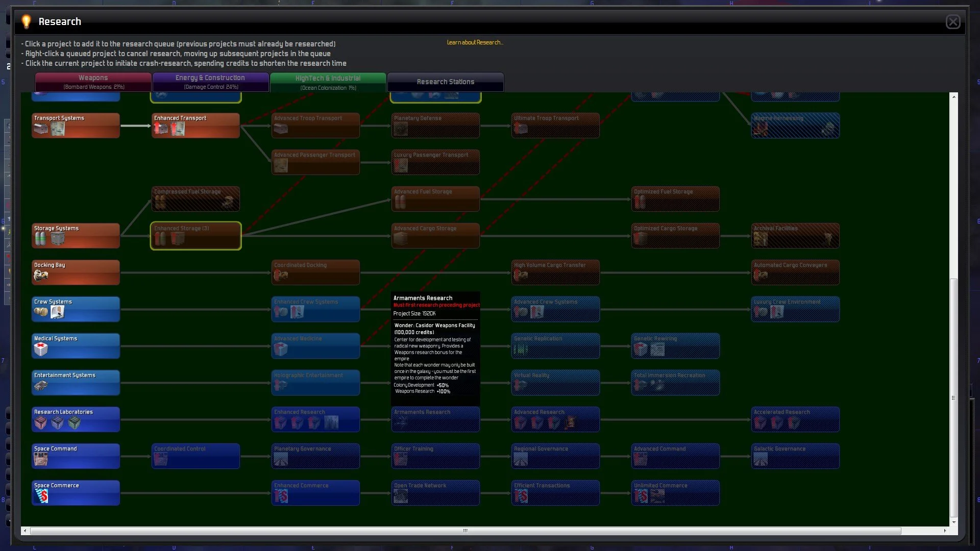Click first Research Laboratories cube icon
This screenshot has width=980, height=551.
[41, 422]
